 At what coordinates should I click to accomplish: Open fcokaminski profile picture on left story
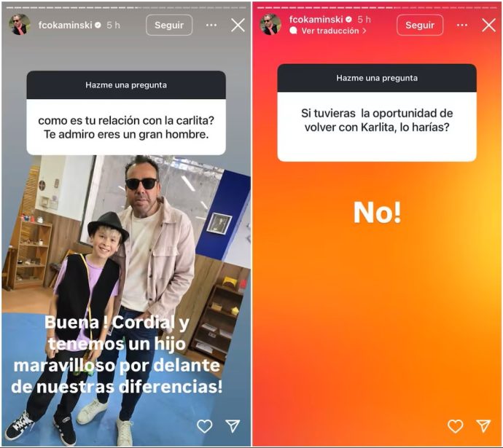(x=20, y=24)
